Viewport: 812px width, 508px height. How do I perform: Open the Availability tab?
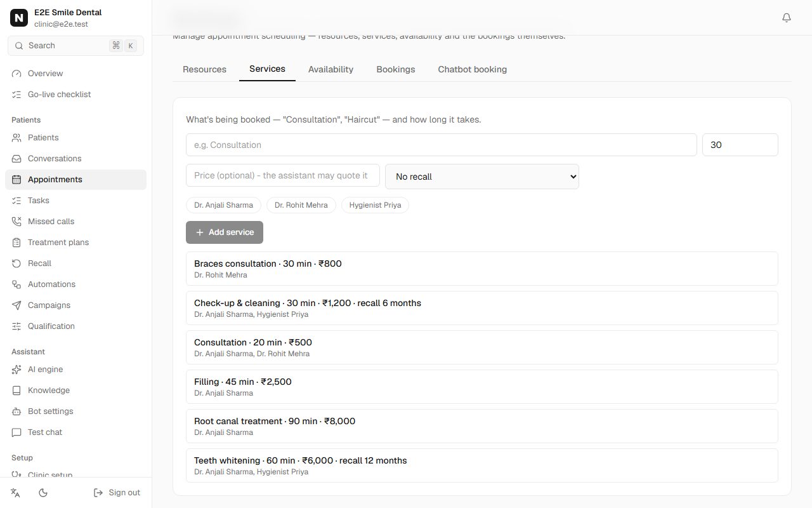point(331,69)
